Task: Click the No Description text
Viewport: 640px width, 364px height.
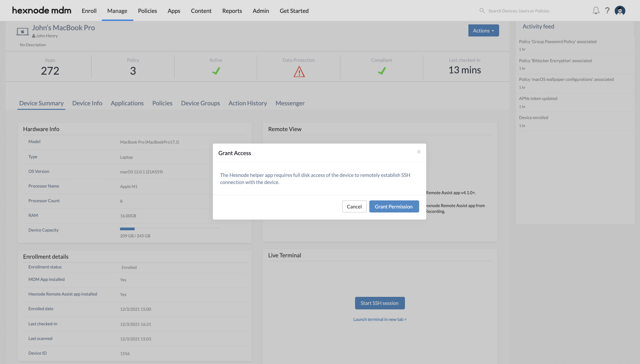Action: click(33, 45)
